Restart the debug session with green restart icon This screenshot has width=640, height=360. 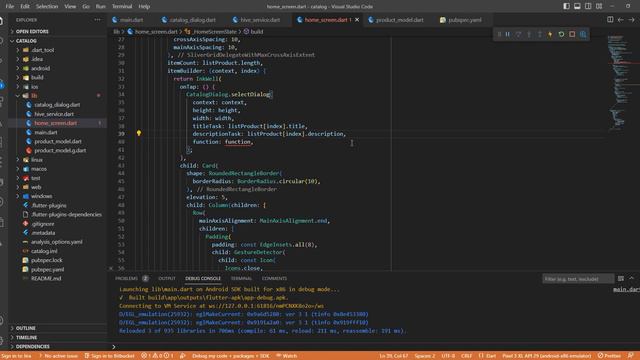point(561,34)
